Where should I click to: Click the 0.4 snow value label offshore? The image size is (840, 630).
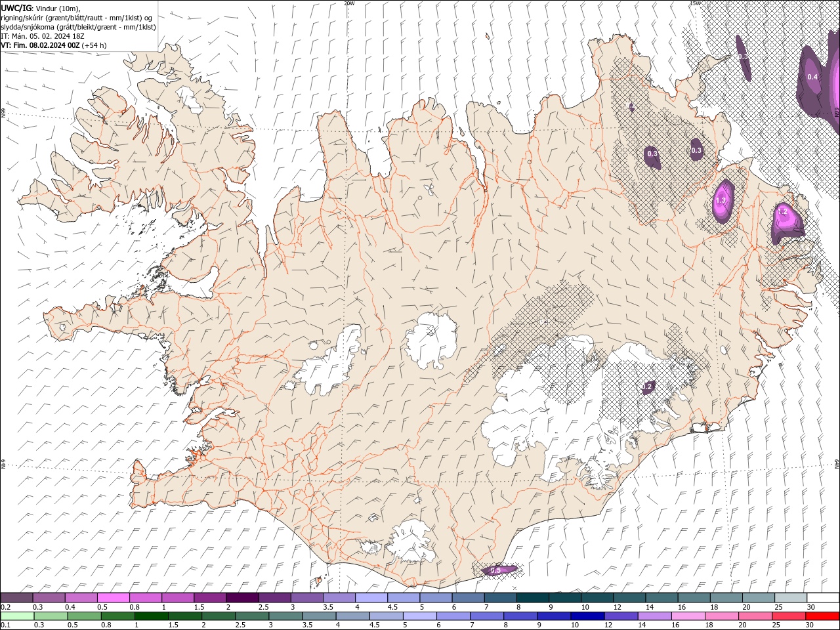812,77
